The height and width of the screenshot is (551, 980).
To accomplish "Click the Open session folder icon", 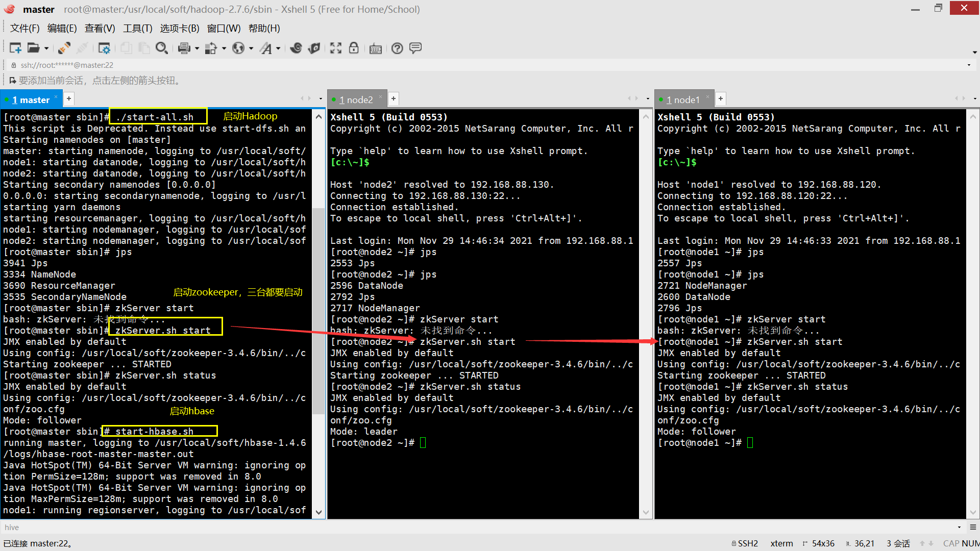I will 33,48.
